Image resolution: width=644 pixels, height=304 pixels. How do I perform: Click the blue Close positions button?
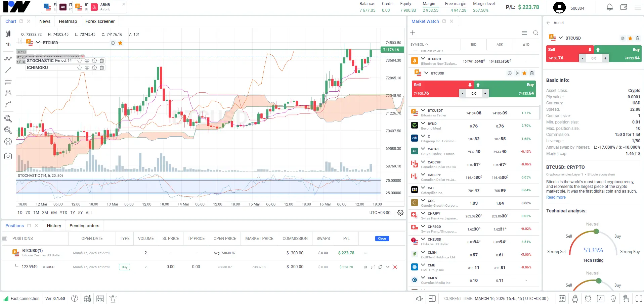coord(382,239)
